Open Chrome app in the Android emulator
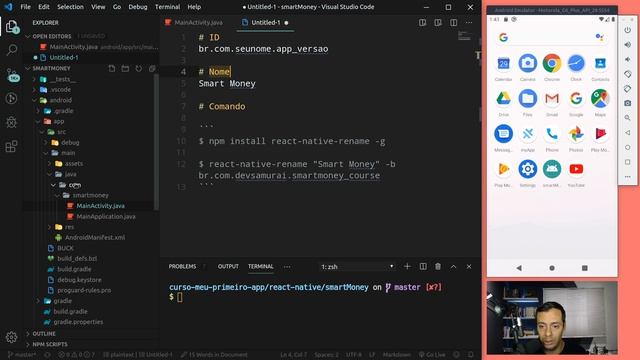 click(x=552, y=63)
